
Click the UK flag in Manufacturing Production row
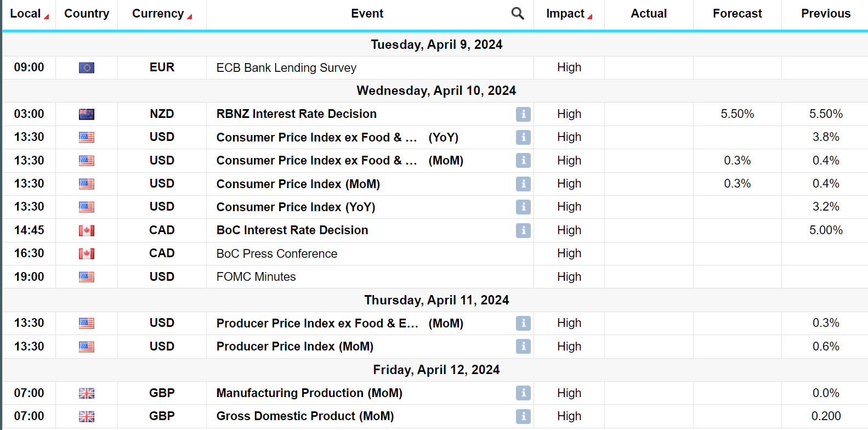[87, 393]
